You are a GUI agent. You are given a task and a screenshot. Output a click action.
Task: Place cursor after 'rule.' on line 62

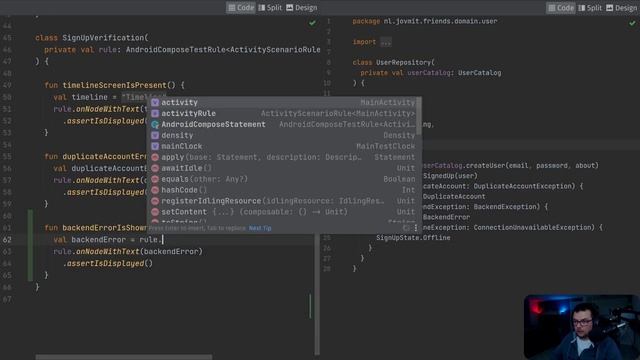click(162, 240)
